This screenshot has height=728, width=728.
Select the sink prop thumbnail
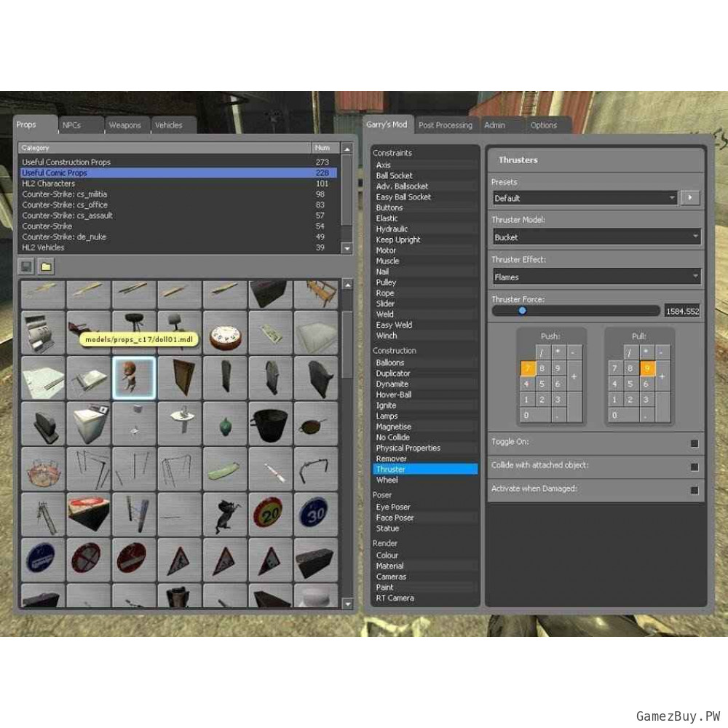(x=179, y=424)
